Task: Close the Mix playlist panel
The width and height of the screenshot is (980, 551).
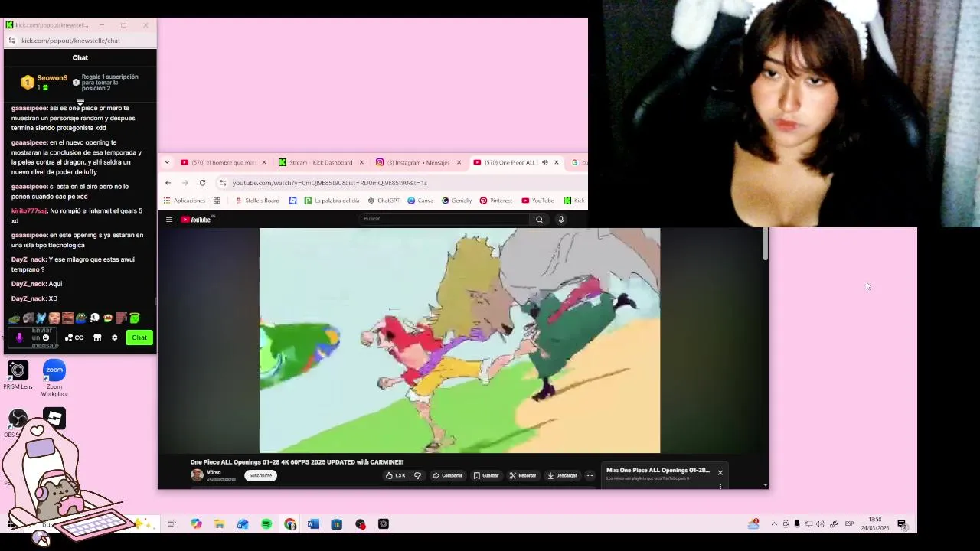Action: point(720,473)
